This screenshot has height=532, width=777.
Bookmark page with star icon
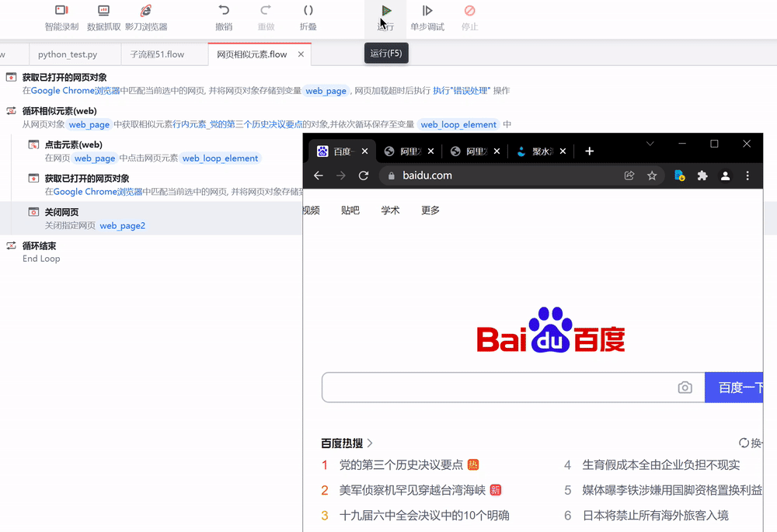[x=652, y=176]
